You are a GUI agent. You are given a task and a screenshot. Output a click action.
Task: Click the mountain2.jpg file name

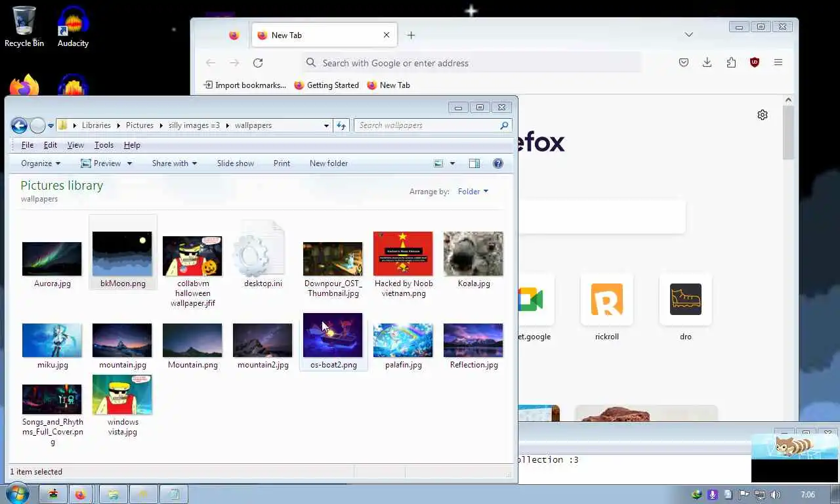(263, 365)
